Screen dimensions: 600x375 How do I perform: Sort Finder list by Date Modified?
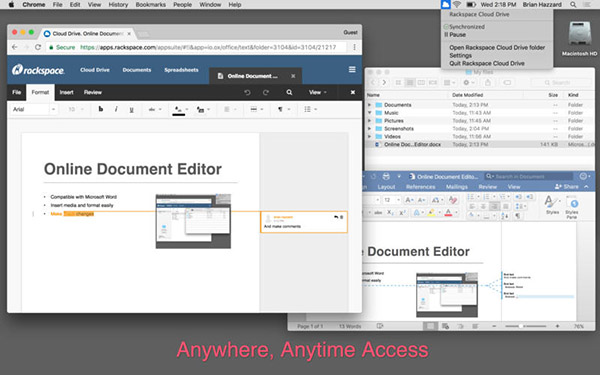tap(467, 95)
